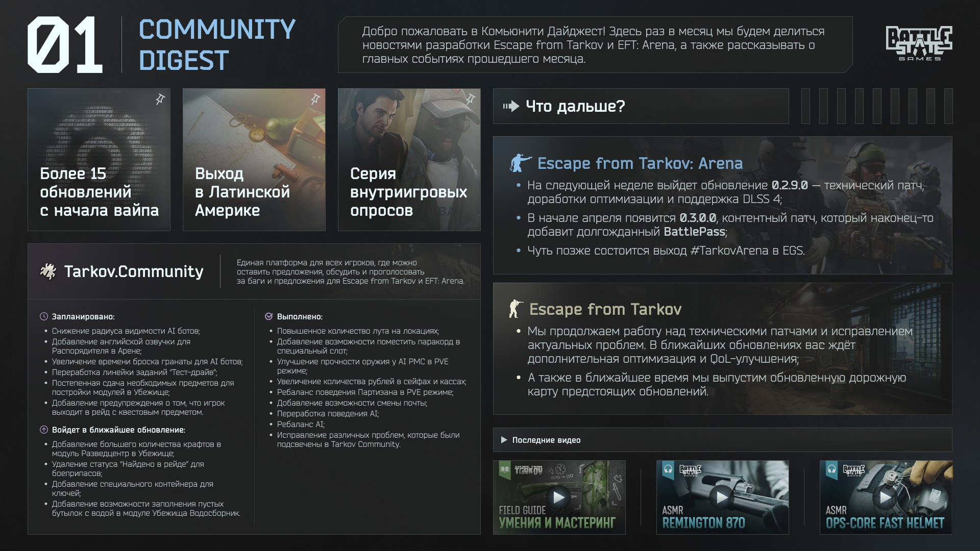The image size is (980, 551).
Task: Click the Tarkov.Community gear logo icon
Action: pyautogui.click(x=48, y=271)
